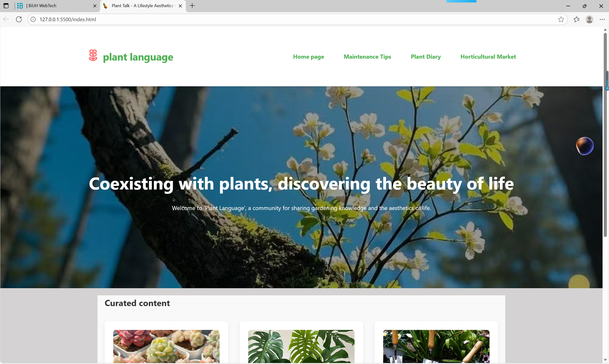Image resolution: width=609 pixels, height=364 pixels.
Task: Open the Home page nav link
Action: click(308, 57)
